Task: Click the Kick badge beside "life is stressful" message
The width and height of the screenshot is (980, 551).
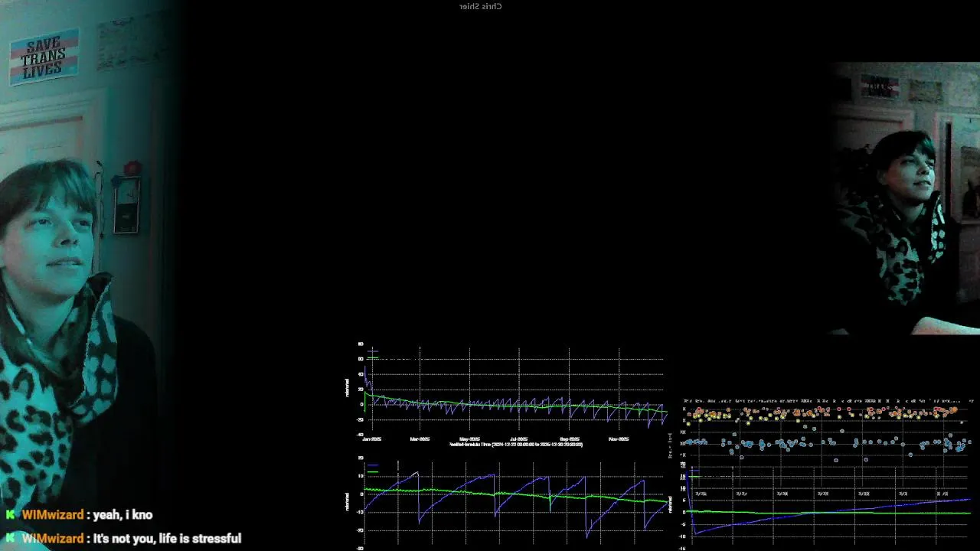Action: [x=10, y=539]
